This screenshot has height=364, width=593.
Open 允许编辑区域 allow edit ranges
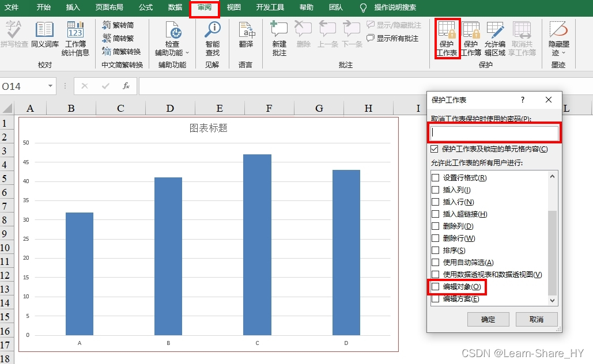pos(495,39)
